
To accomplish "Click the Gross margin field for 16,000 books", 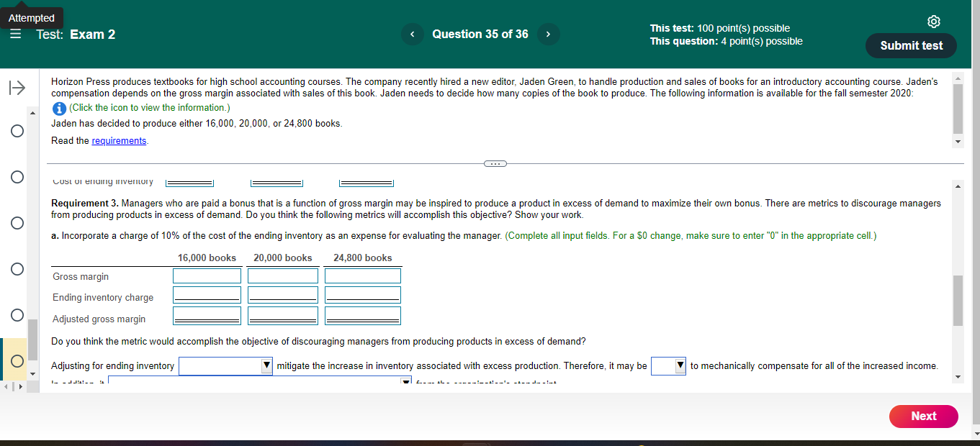I will [x=207, y=275].
